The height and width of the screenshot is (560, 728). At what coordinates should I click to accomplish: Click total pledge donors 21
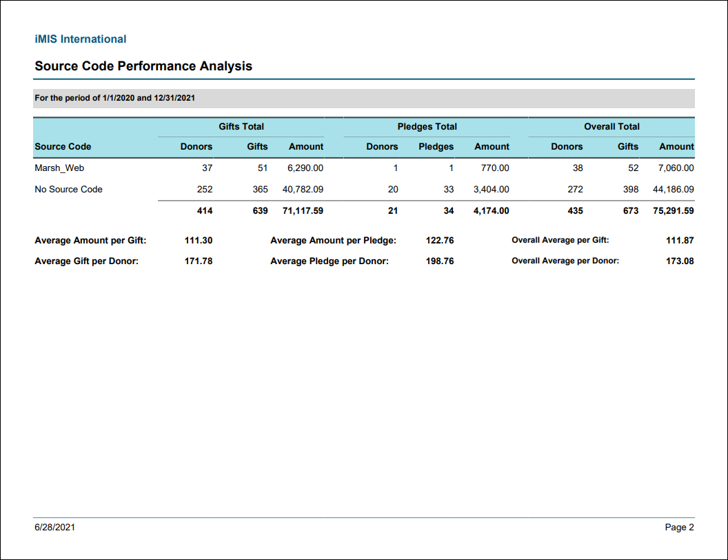(393, 211)
